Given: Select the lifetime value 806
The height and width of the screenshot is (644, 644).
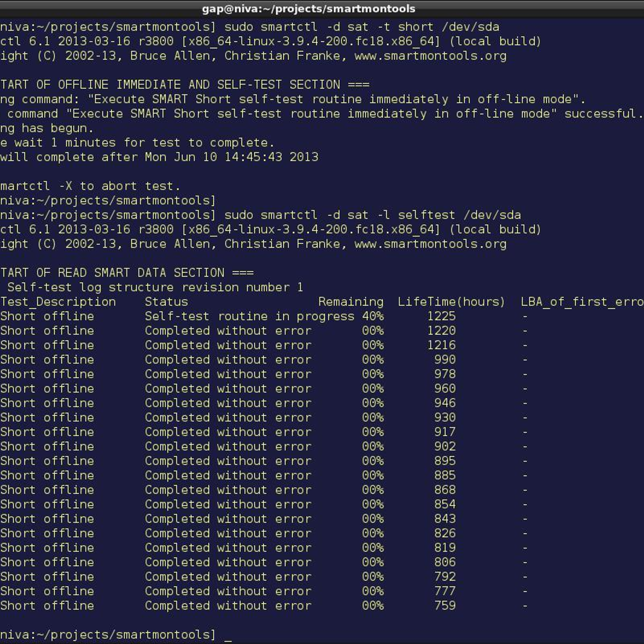Looking at the screenshot, I should [x=445, y=563].
